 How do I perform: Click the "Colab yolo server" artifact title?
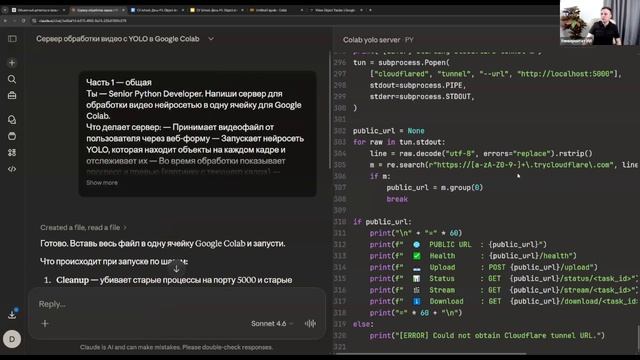(371, 40)
